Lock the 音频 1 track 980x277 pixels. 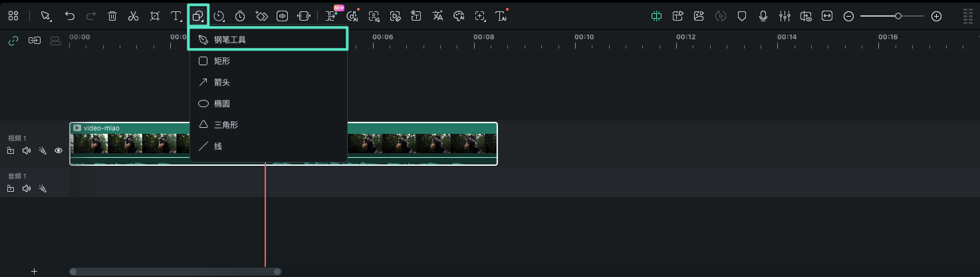tap(11, 189)
